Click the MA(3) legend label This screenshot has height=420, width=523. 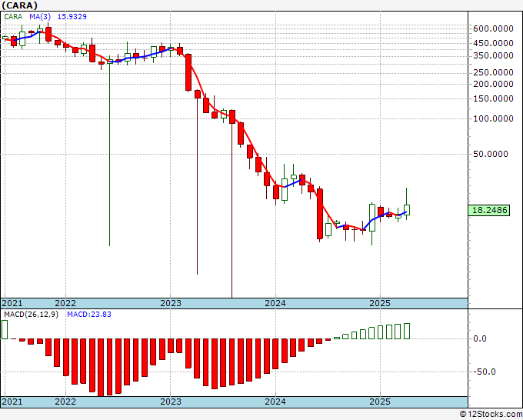coord(40,17)
